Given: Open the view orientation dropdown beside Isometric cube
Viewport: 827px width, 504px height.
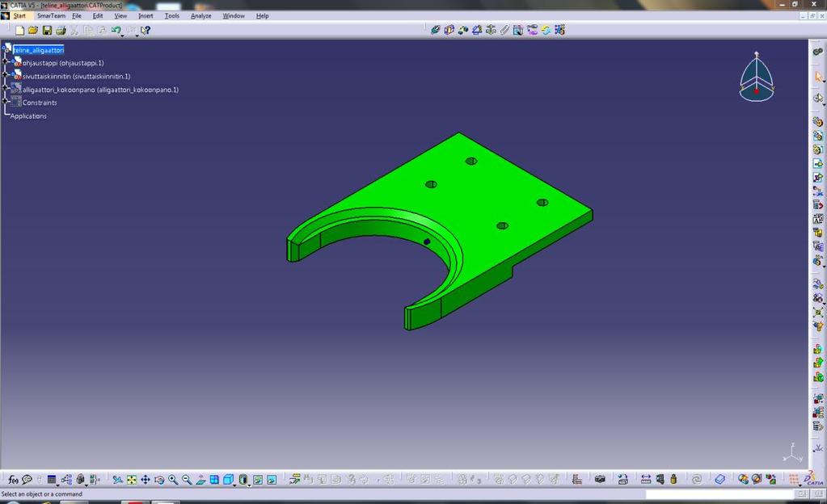Looking at the screenshot, I should [234, 485].
